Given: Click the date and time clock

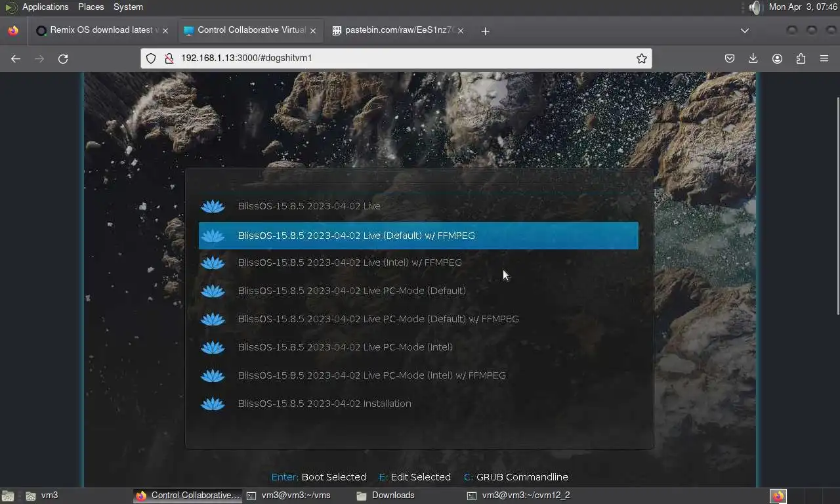Looking at the screenshot, I should [803, 7].
